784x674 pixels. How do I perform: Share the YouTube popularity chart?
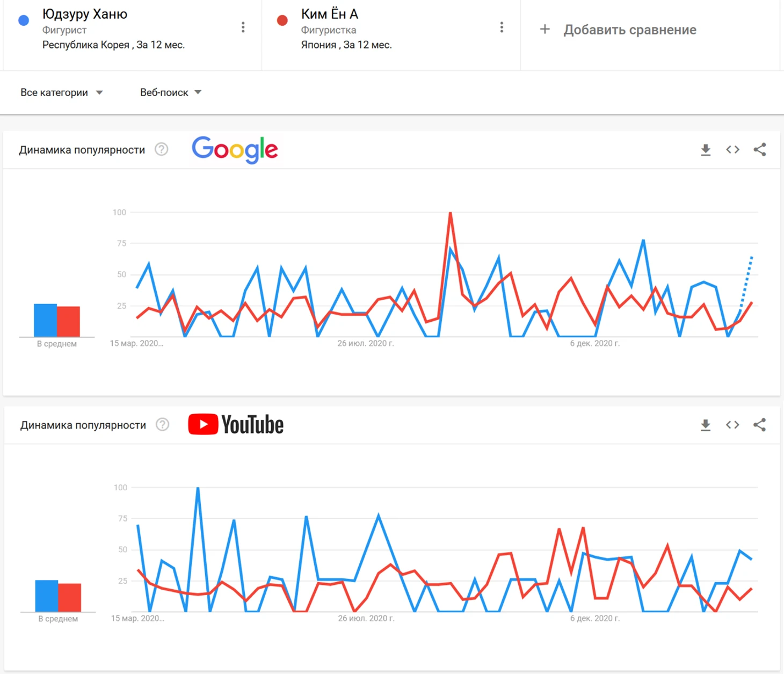[759, 425]
